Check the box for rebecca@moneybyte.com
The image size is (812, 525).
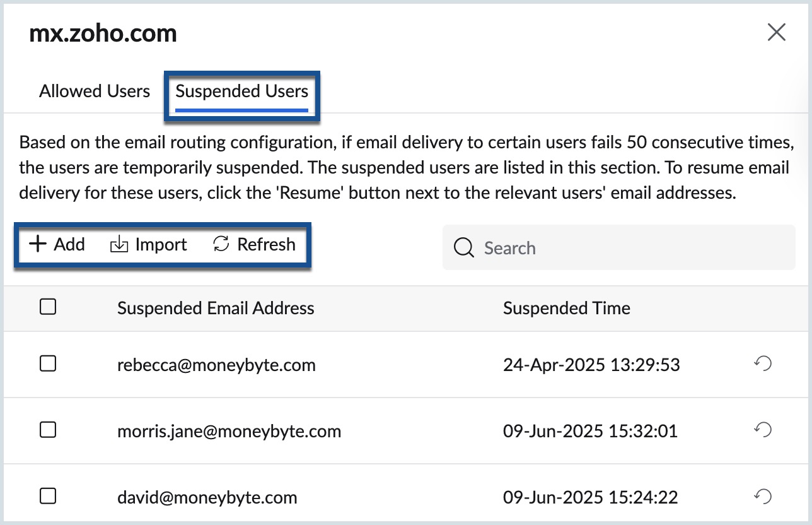pyautogui.click(x=48, y=363)
